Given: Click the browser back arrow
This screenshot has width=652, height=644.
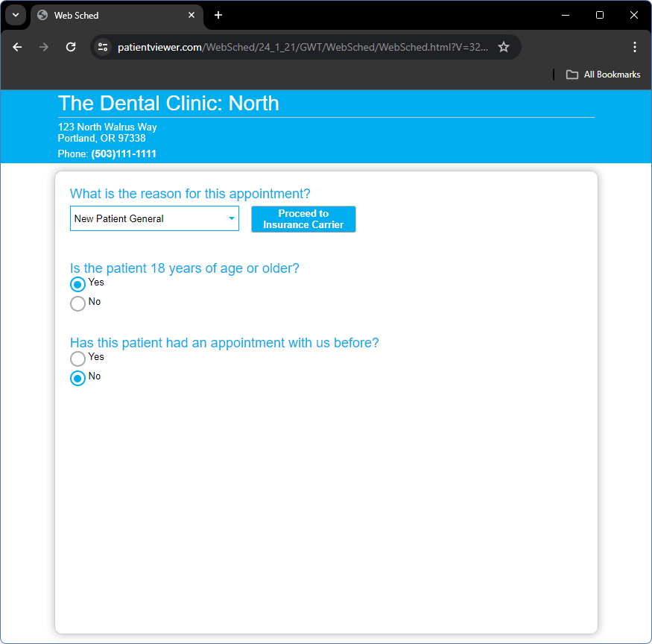Looking at the screenshot, I should click(17, 47).
